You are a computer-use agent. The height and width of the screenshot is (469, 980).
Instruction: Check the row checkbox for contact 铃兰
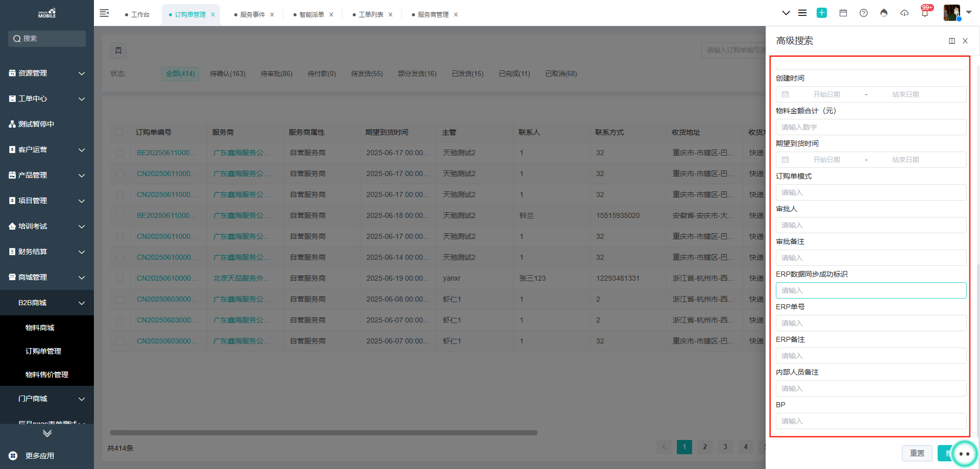[120, 216]
